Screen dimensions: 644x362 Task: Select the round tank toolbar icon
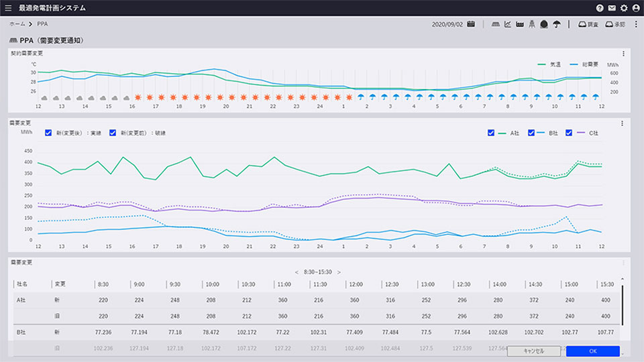(544, 24)
